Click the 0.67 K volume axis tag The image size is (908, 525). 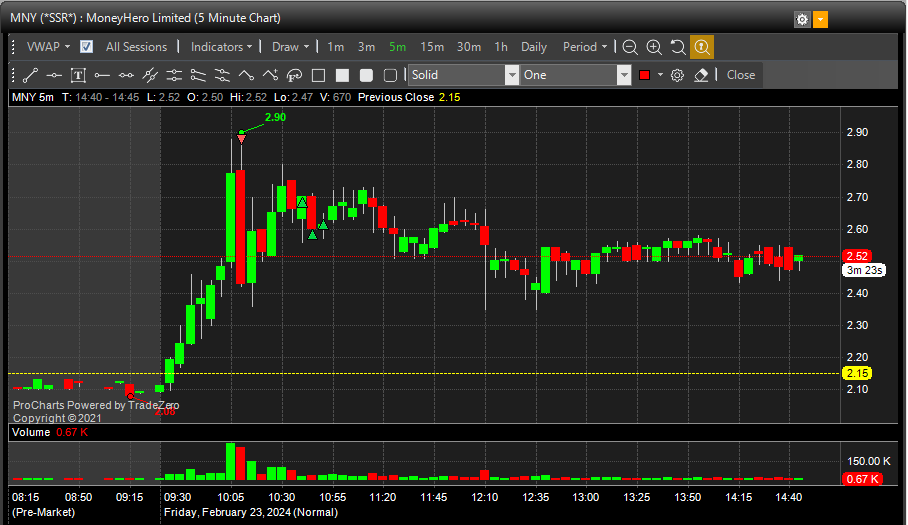[863, 479]
